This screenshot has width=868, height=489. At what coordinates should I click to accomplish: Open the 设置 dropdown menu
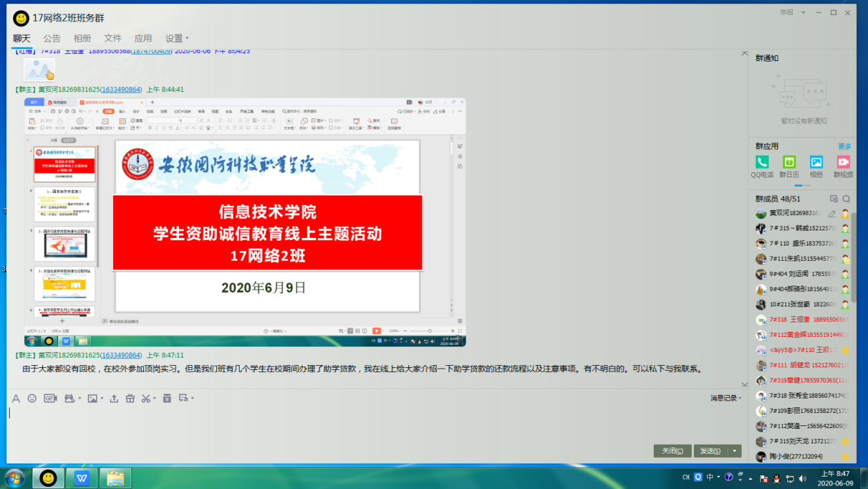(x=177, y=38)
